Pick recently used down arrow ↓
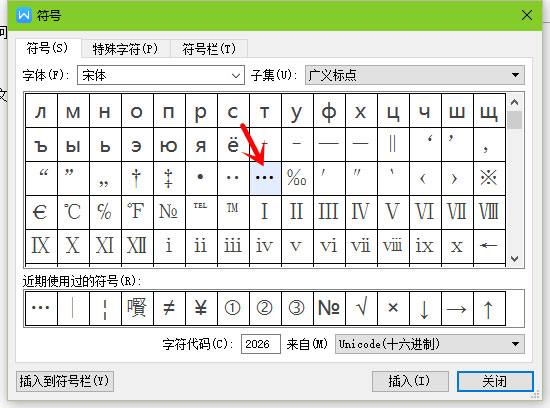Image resolution: width=550 pixels, height=408 pixels. coord(425,308)
